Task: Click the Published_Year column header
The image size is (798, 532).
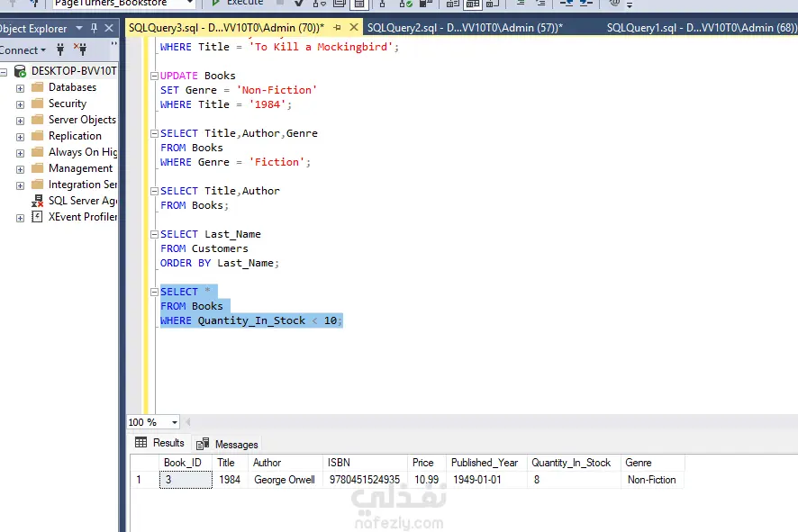Action: 486,463
